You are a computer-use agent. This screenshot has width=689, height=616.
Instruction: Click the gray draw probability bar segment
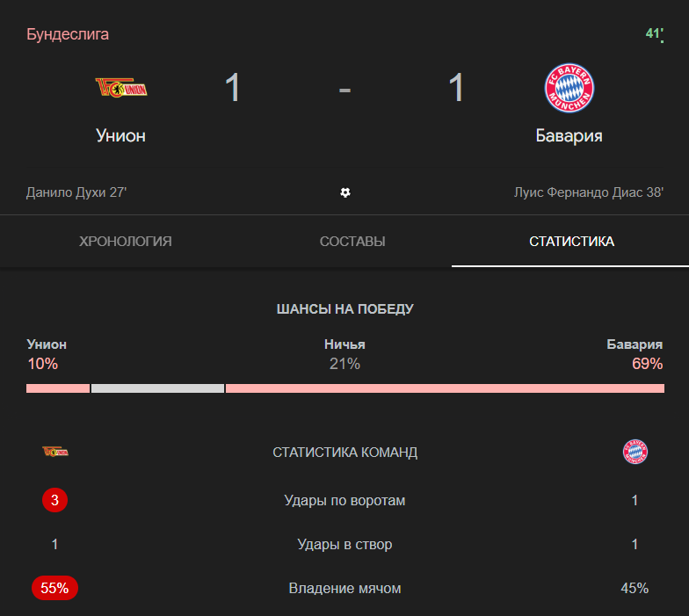click(x=157, y=388)
